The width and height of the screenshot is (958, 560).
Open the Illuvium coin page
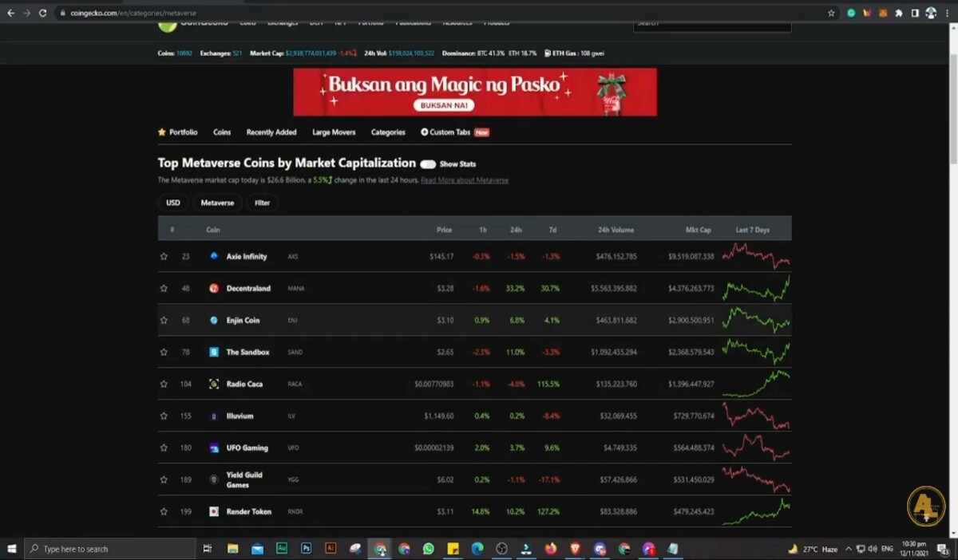tap(239, 416)
